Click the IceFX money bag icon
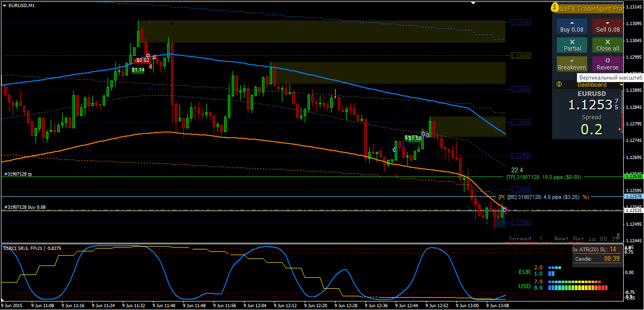Image resolution: width=644 pixels, height=310 pixels. [555, 8]
